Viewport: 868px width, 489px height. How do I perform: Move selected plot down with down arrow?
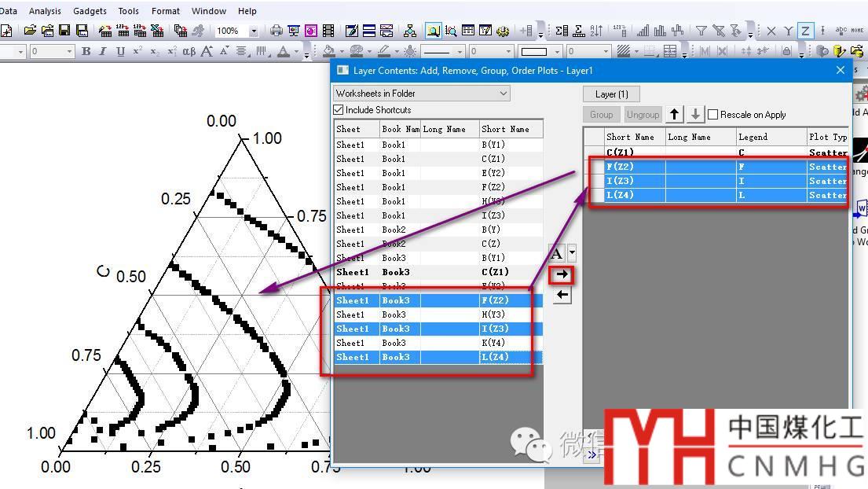[694, 115]
